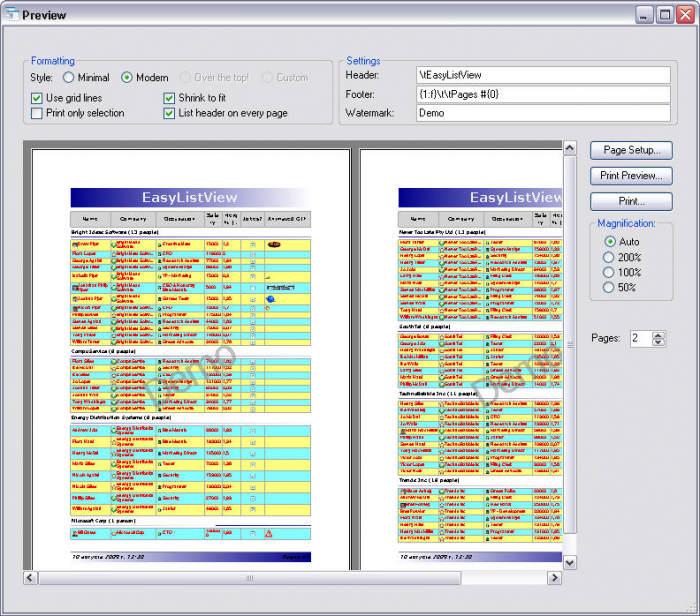Click the first page preview thumbnail

pyautogui.click(x=191, y=360)
